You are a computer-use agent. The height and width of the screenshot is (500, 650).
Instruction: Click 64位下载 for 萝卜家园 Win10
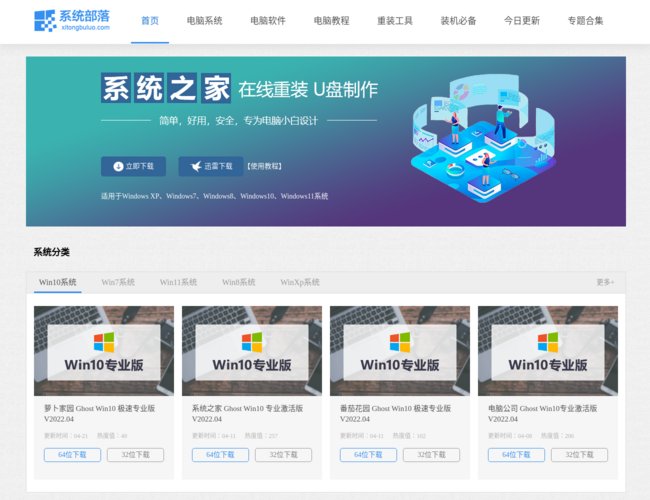coord(72,455)
